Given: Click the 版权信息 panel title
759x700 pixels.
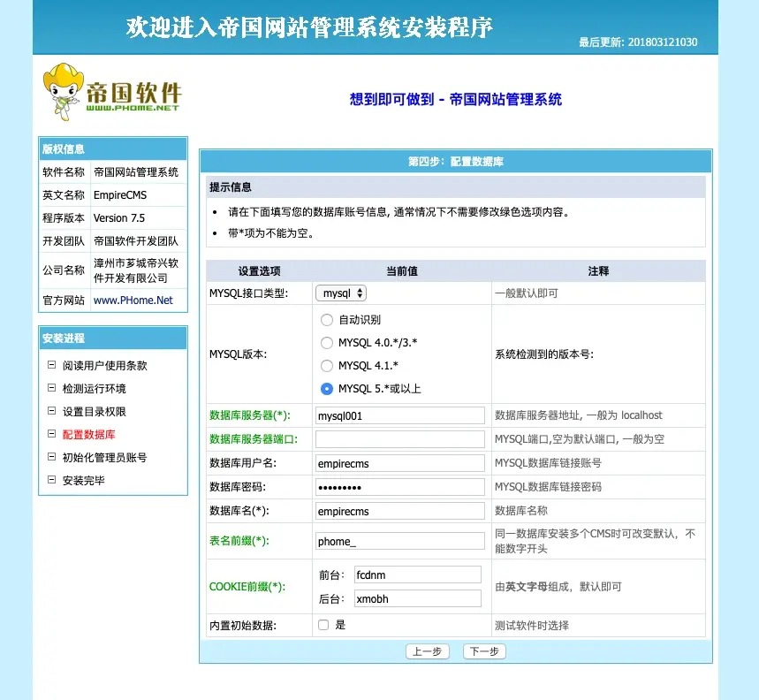Looking at the screenshot, I should coord(64,148).
